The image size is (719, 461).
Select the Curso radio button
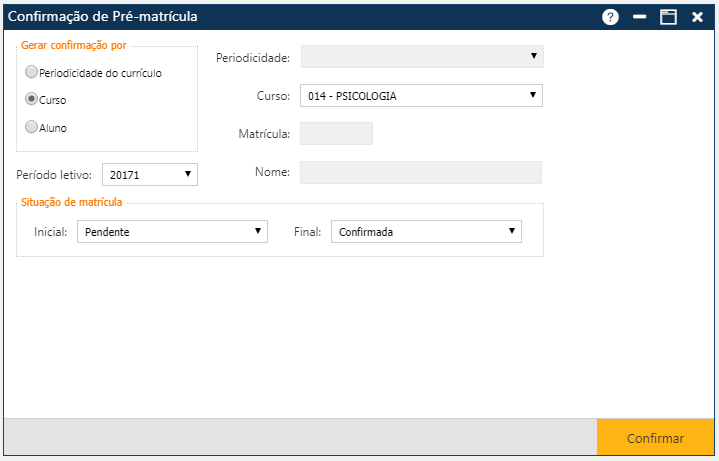(x=32, y=100)
